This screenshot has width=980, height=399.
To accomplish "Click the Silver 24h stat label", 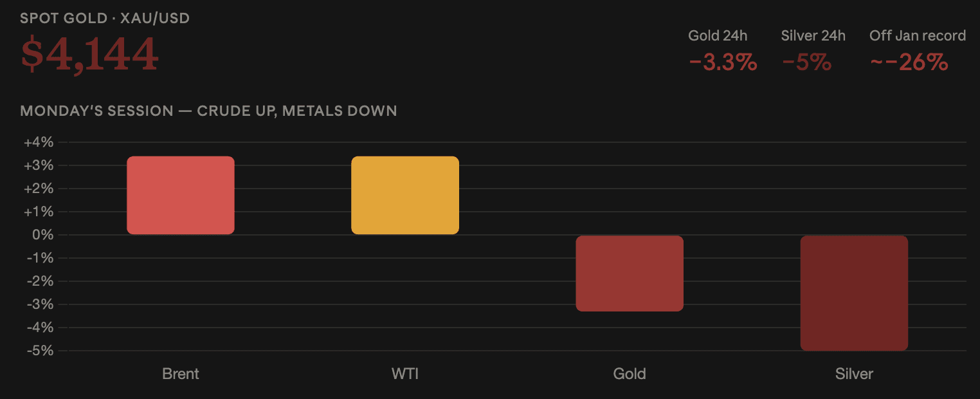I will point(813,36).
